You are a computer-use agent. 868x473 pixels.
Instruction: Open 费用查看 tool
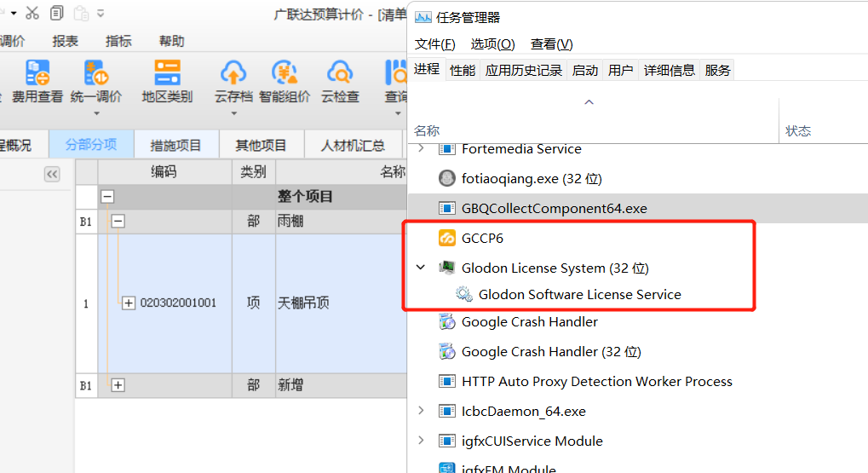(37, 82)
